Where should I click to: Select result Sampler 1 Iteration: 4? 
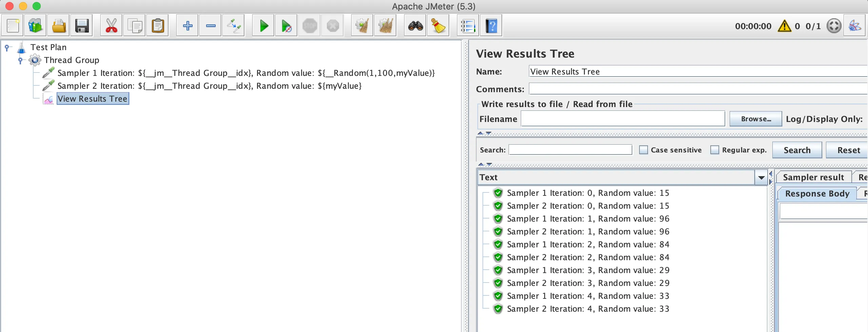[588, 296]
